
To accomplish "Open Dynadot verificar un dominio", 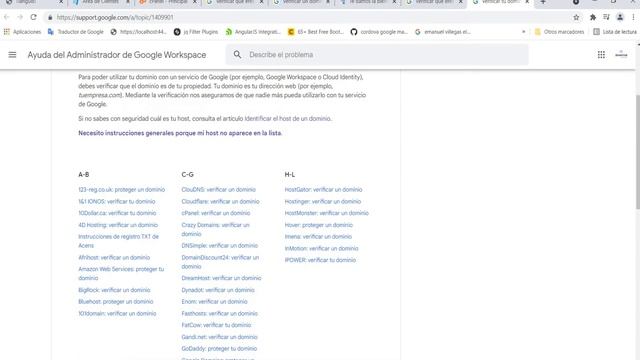I will pos(218,290).
